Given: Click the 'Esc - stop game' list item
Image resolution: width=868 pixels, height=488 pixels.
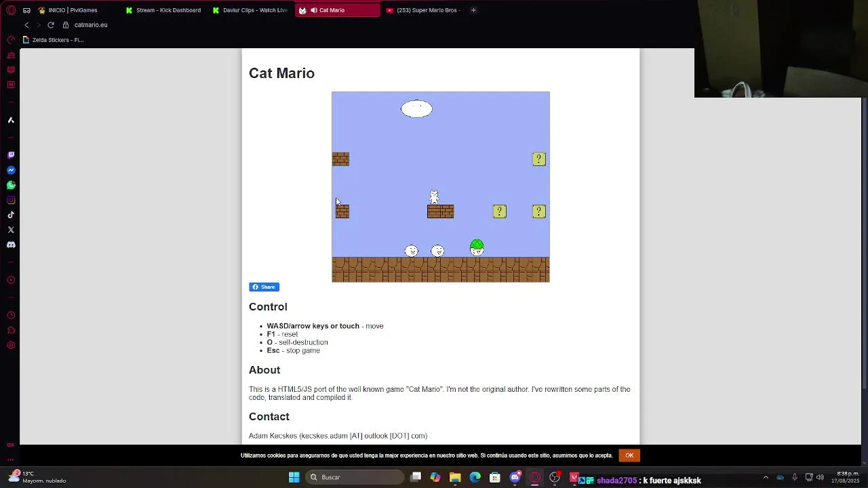Looking at the screenshot, I should click(x=293, y=350).
